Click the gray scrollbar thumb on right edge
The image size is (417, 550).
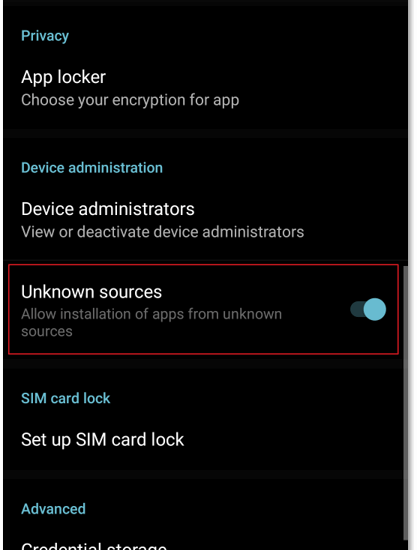pyautogui.click(x=405, y=403)
